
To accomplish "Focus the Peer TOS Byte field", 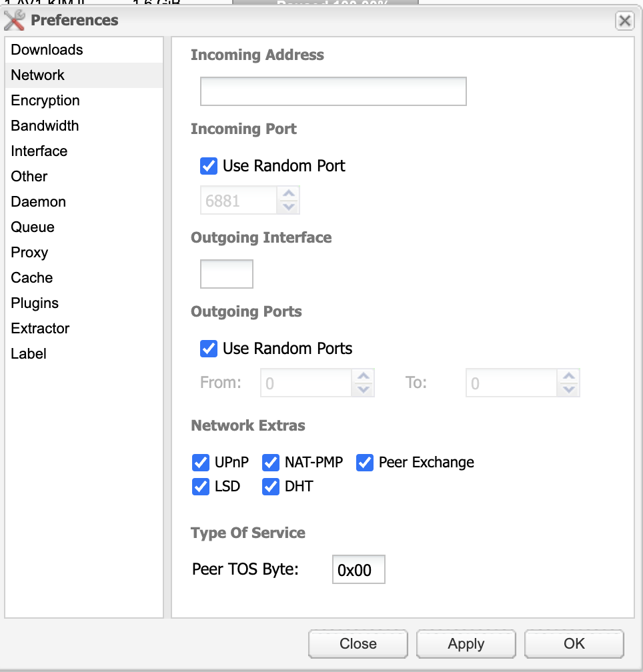I will pyautogui.click(x=358, y=570).
